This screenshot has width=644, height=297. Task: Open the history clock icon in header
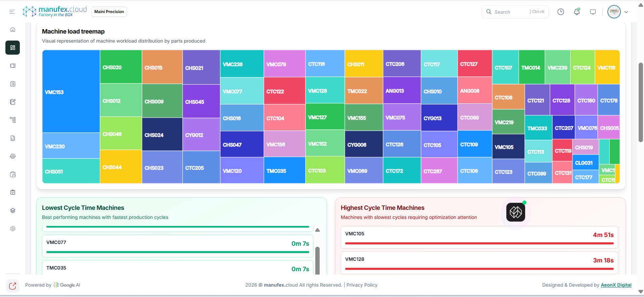point(561,12)
